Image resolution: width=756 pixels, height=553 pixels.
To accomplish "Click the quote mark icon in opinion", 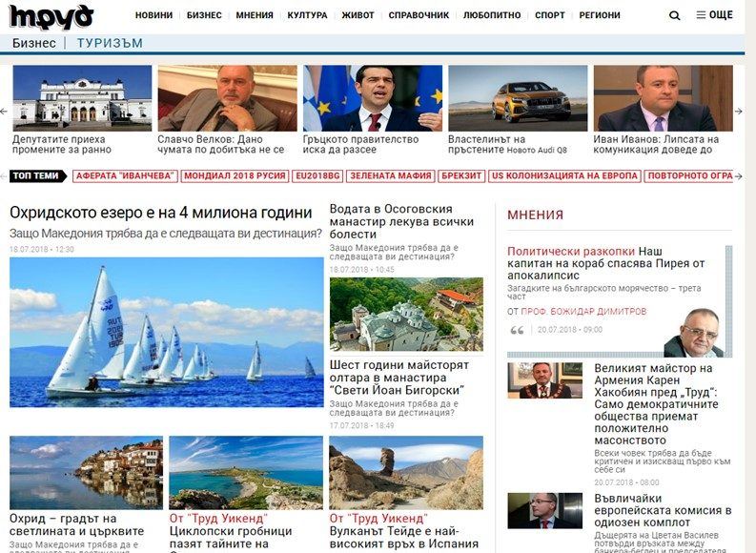I will [x=517, y=330].
